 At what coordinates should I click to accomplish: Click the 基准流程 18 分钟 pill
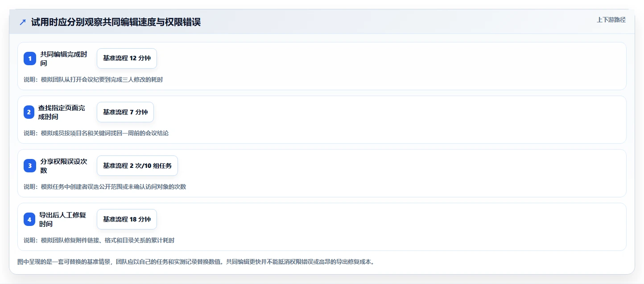point(127,219)
